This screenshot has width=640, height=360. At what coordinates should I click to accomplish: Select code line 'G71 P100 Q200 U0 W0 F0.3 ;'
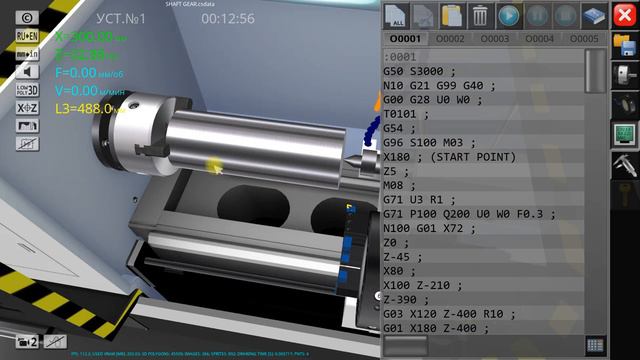(x=484, y=214)
